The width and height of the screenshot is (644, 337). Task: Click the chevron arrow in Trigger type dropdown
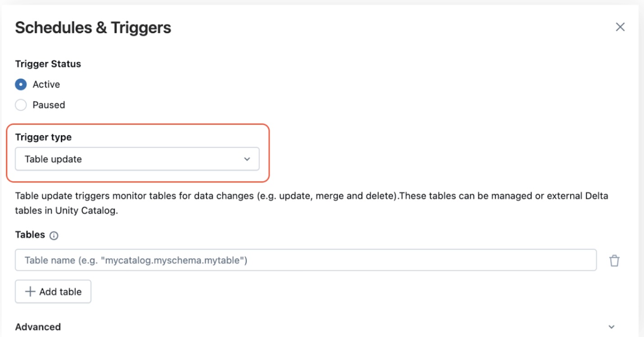coord(247,159)
